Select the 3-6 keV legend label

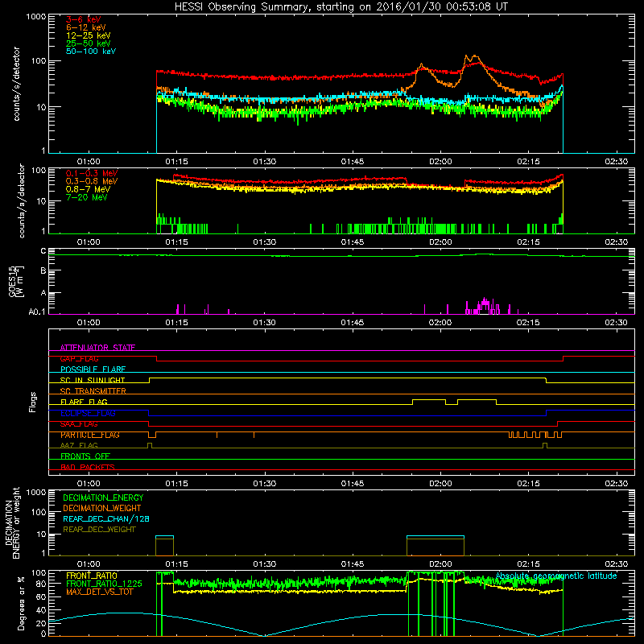click(x=83, y=19)
